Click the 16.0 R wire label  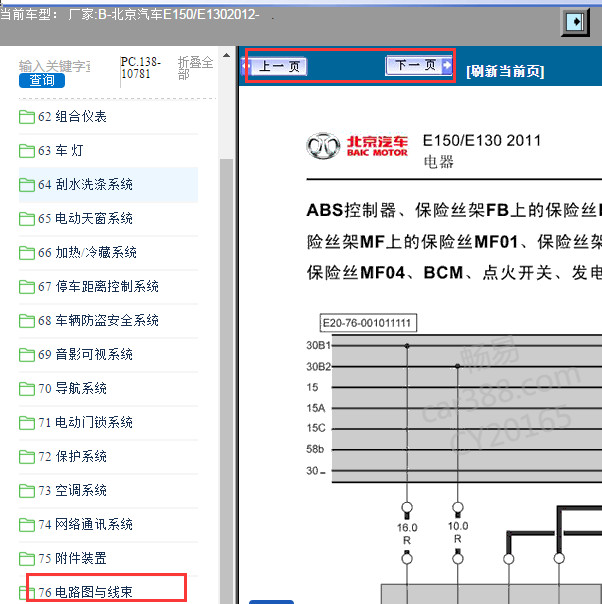pyautogui.click(x=407, y=534)
